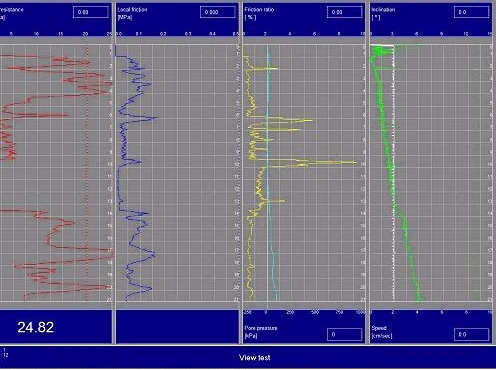Click the Inclination panel title
The width and height of the screenshot is (496, 370).
(383, 10)
